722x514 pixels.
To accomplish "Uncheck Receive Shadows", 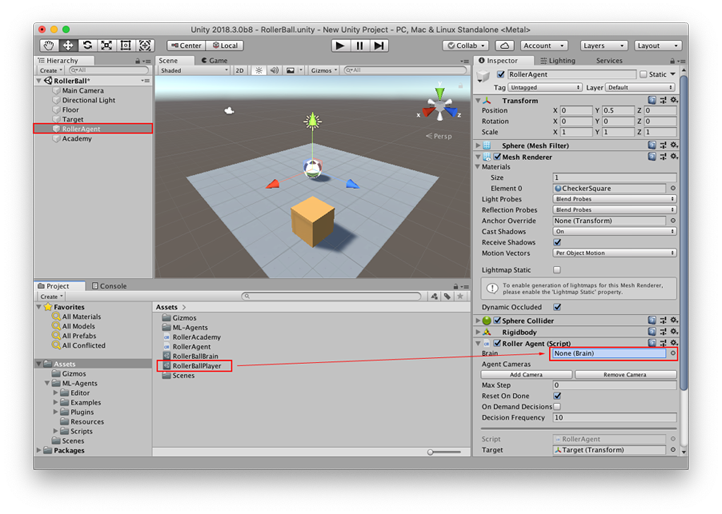I will 557,242.
